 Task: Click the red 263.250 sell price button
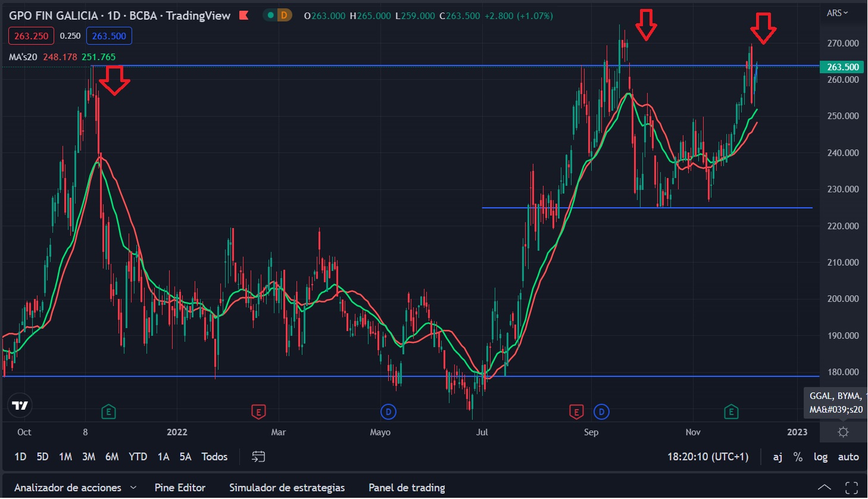click(x=32, y=36)
